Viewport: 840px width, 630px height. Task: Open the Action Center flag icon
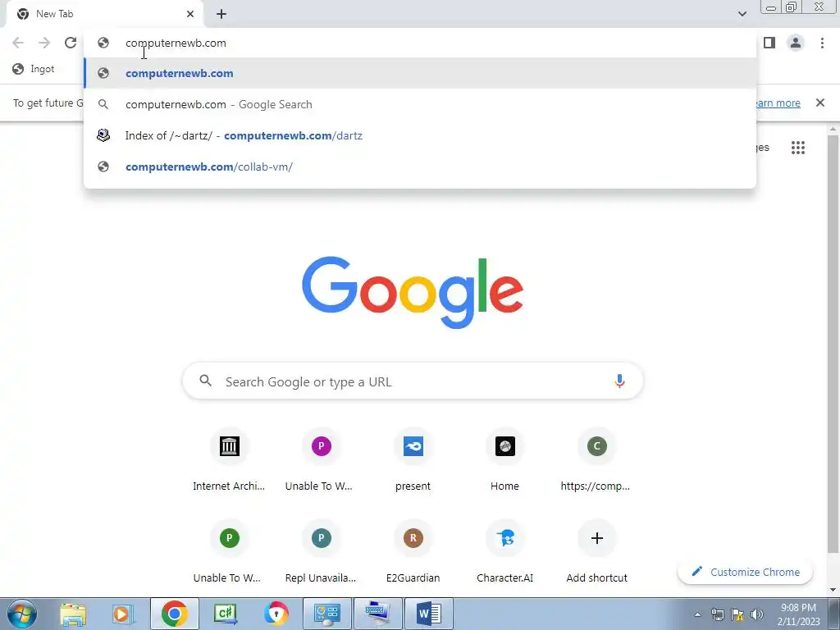[x=737, y=614]
